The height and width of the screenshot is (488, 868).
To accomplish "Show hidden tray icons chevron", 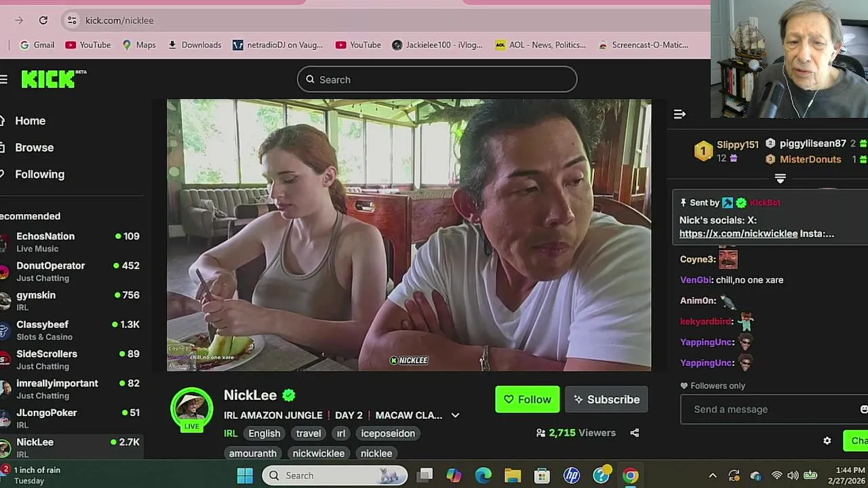I will pyautogui.click(x=713, y=476).
